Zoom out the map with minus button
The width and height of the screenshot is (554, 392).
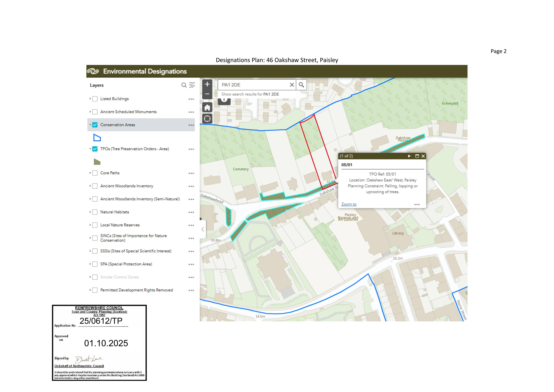pos(207,94)
